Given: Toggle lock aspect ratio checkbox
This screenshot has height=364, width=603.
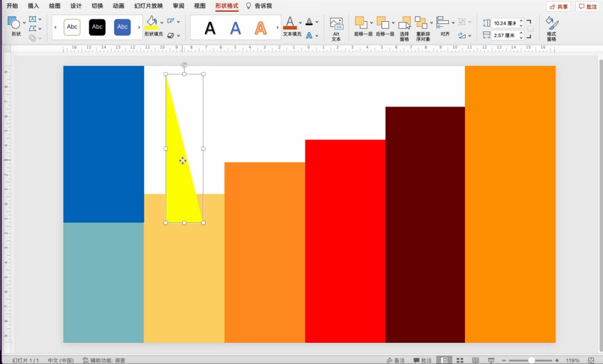Looking at the screenshot, I should 531,29.
